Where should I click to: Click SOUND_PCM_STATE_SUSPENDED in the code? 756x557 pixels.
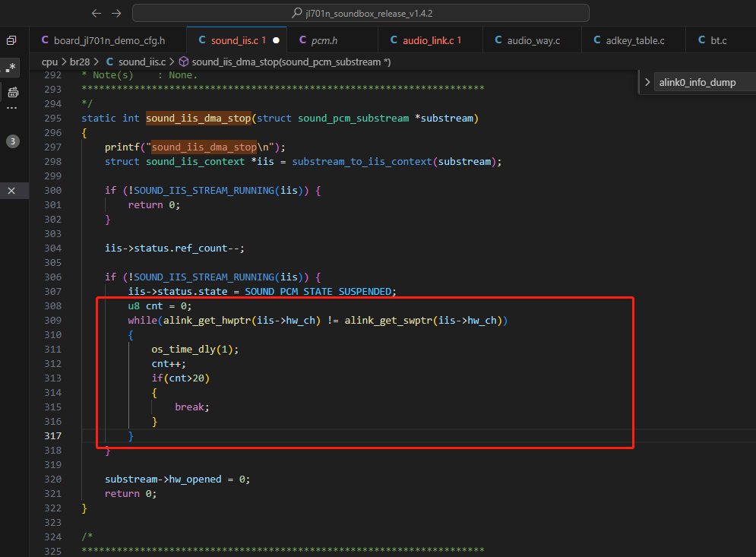pyautogui.click(x=318, y=292)
